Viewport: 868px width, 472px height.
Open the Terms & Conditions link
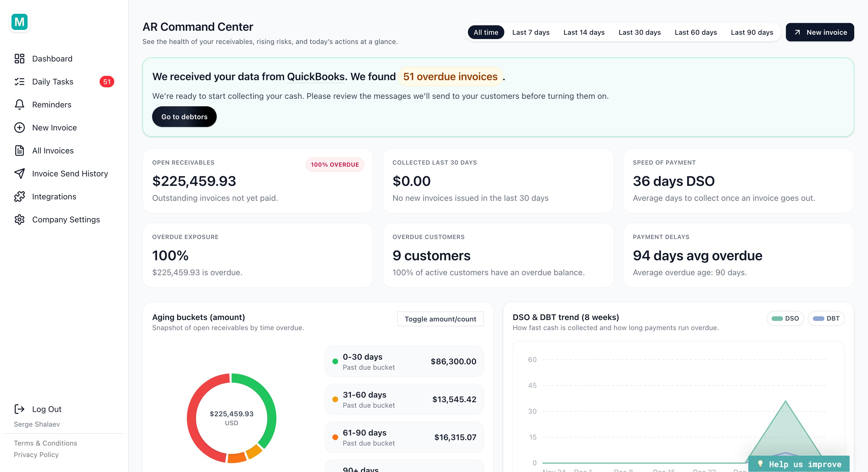tap(45, 443)
